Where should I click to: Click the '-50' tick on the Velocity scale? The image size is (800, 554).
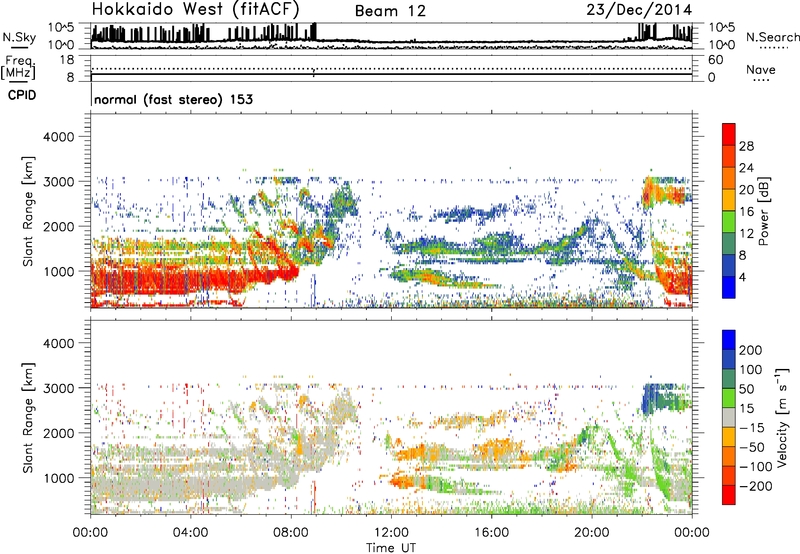coord(752,447)
